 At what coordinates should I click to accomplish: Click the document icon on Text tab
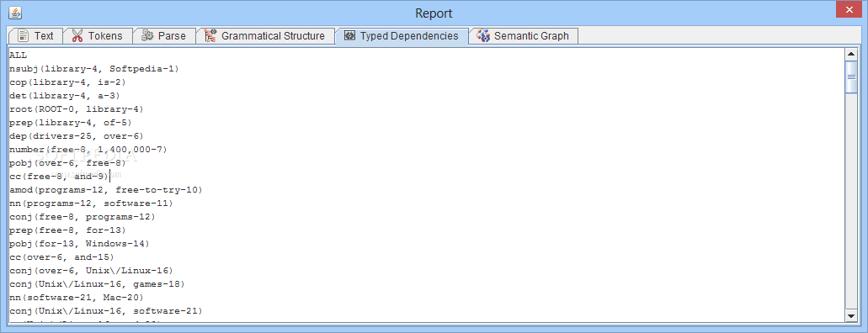click(x=23, y=36)
